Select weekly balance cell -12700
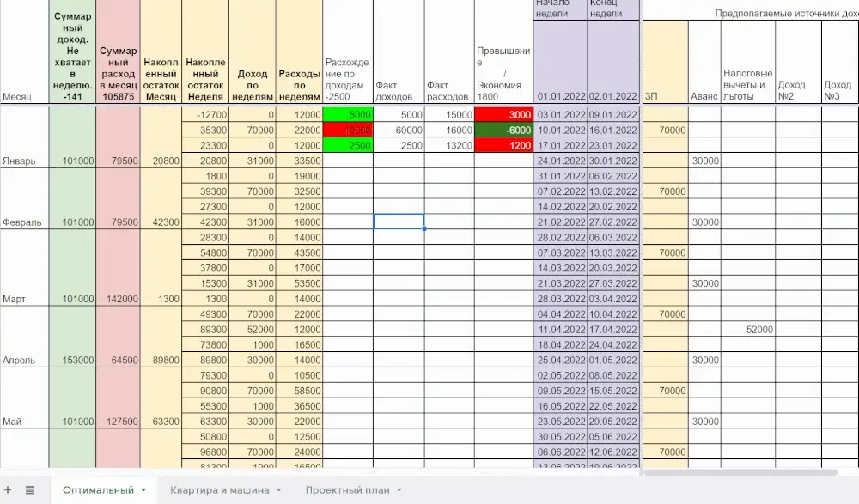The image size is (859, 504). [x=205, y=114]
